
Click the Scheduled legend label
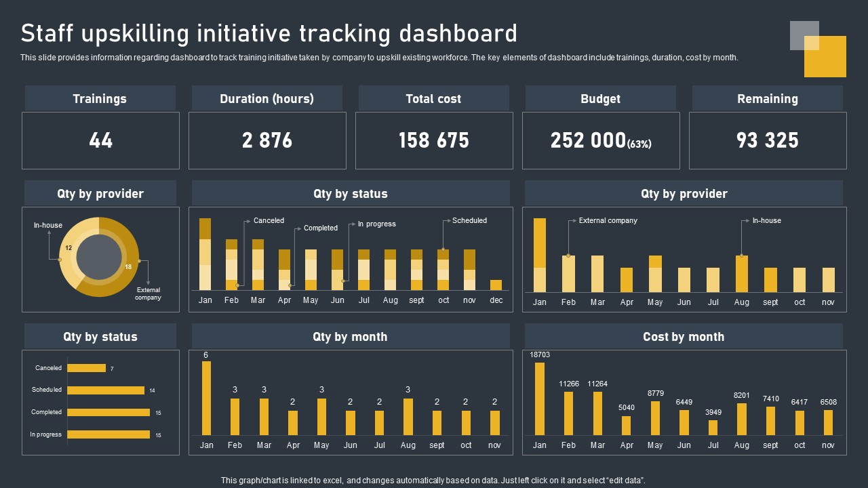pyautogui.click(x=469, y=220)
